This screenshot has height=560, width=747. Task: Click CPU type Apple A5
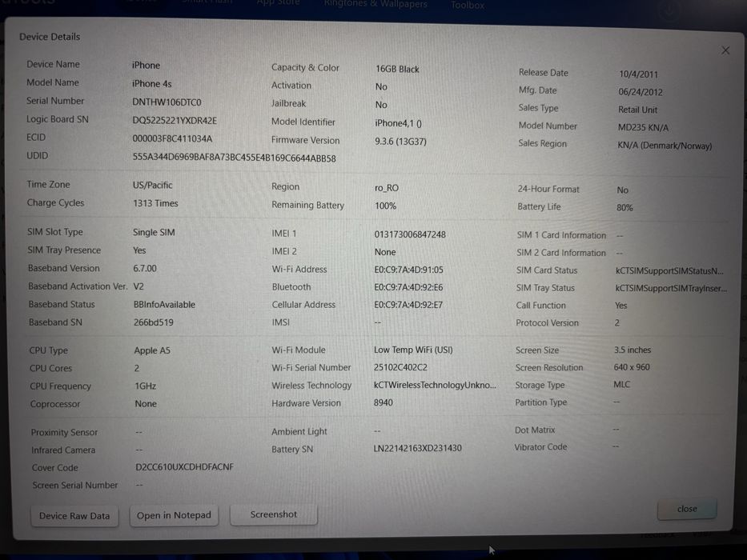pos(152,350)
